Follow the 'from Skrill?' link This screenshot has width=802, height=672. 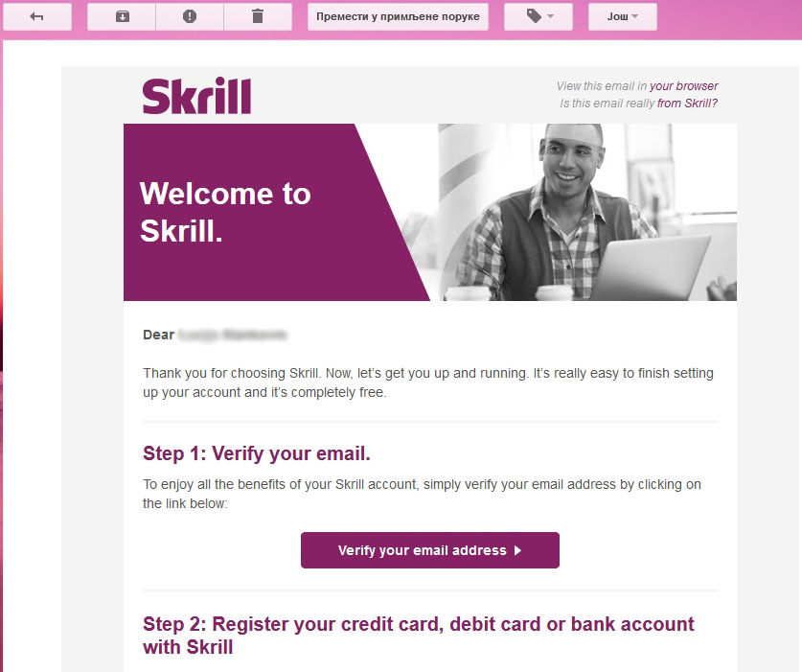687,104
